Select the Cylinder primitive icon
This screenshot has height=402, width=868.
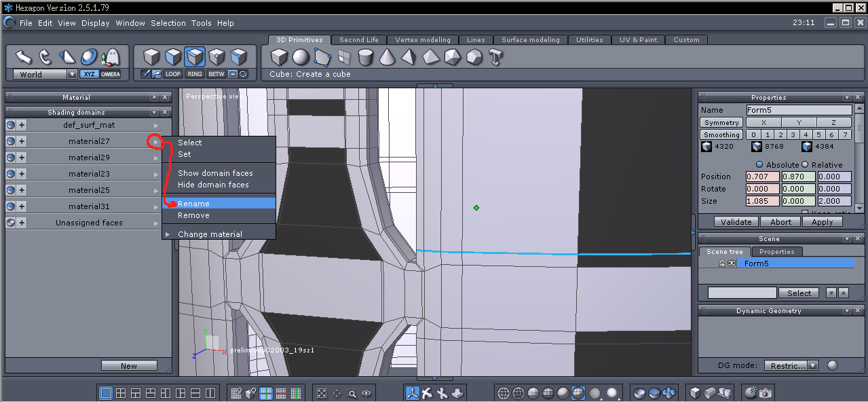[366, 57]
